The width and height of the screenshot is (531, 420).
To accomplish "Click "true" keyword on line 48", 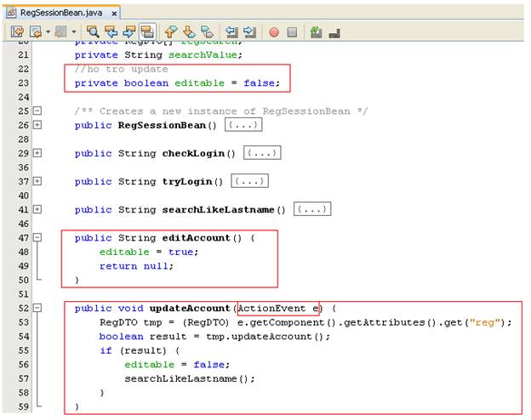I will (180, 253).
